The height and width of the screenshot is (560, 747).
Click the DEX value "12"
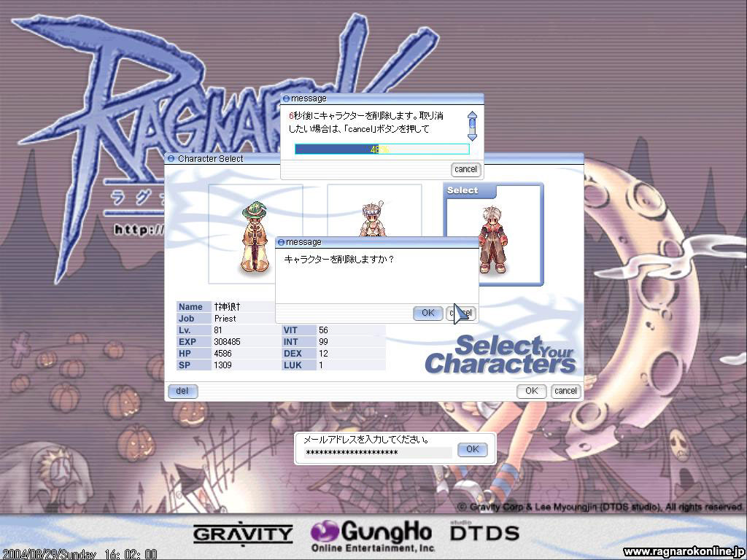click(x=323, y=354)
